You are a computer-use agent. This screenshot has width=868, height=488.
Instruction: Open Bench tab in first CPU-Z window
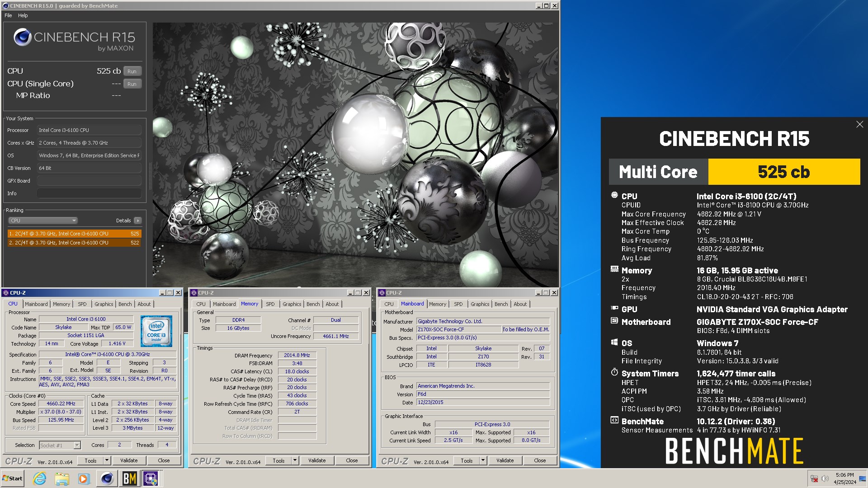[125, 304]
